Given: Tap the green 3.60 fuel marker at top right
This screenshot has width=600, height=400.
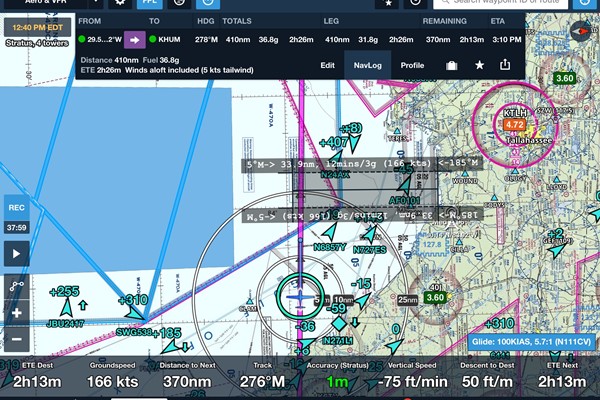Looking at the screenshot, I should (x=565, y=78).
